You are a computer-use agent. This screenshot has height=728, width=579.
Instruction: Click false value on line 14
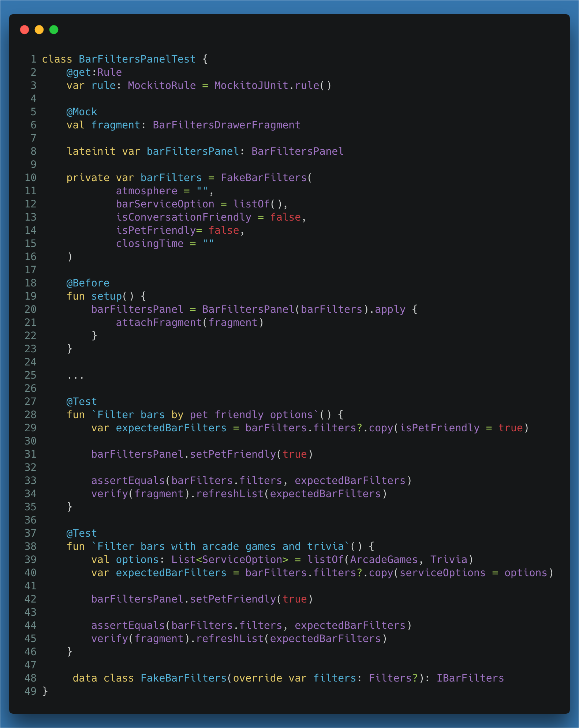pos(224,230)
